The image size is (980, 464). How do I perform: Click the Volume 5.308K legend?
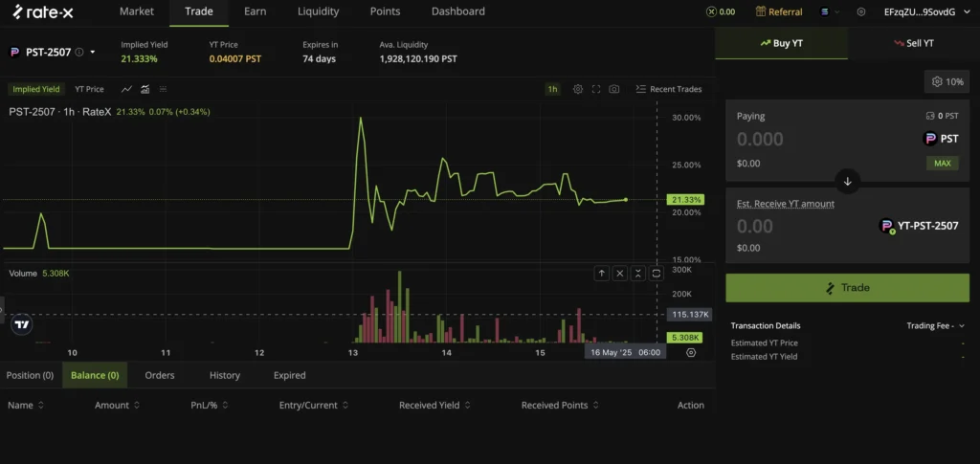point(39,273)
